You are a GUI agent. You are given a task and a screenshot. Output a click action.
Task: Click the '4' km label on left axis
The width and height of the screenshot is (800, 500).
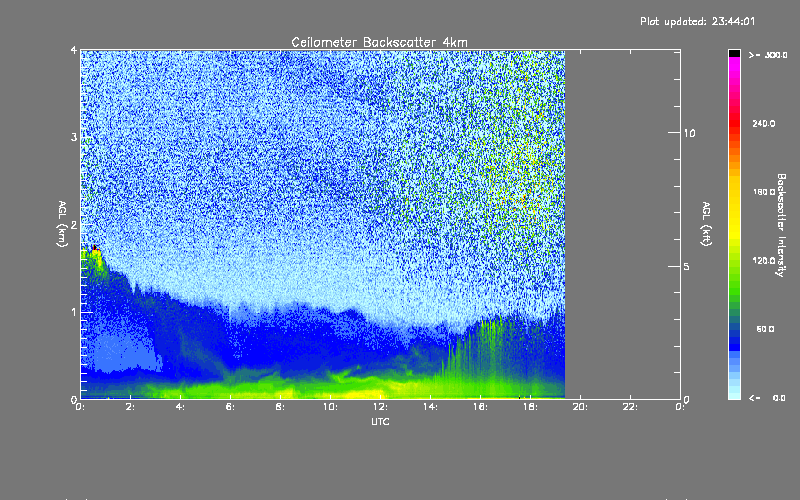(74, 50)
